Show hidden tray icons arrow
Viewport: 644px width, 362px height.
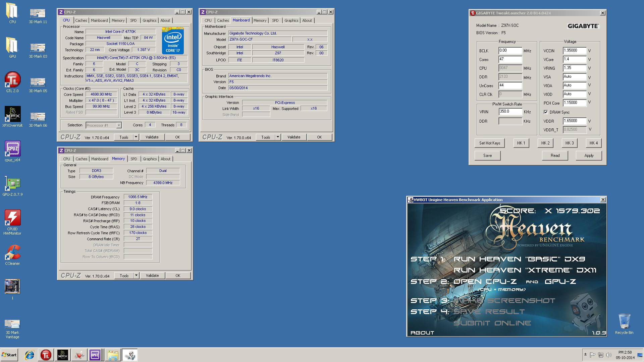[585, 355]
